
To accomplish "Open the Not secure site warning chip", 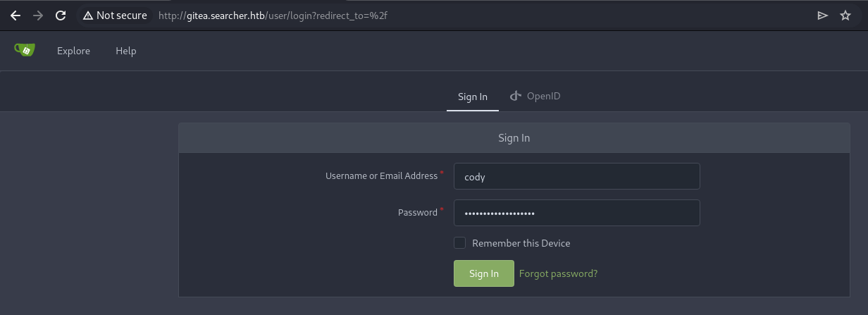I will coord(115,16).
